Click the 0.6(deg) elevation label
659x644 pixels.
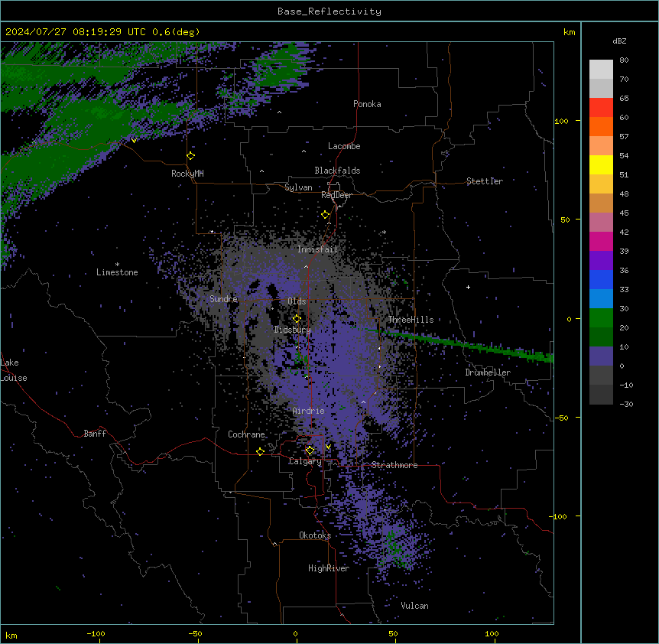[176, 32]
